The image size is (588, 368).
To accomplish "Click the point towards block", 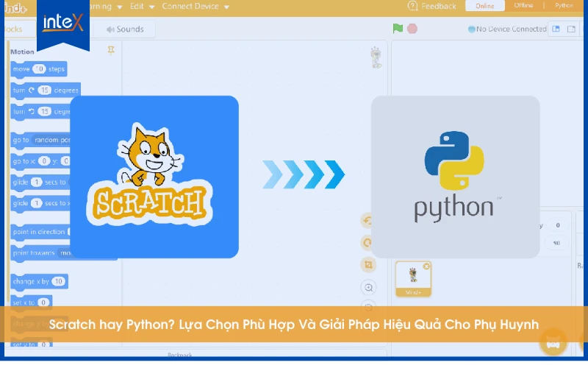I will pos(40,253).
